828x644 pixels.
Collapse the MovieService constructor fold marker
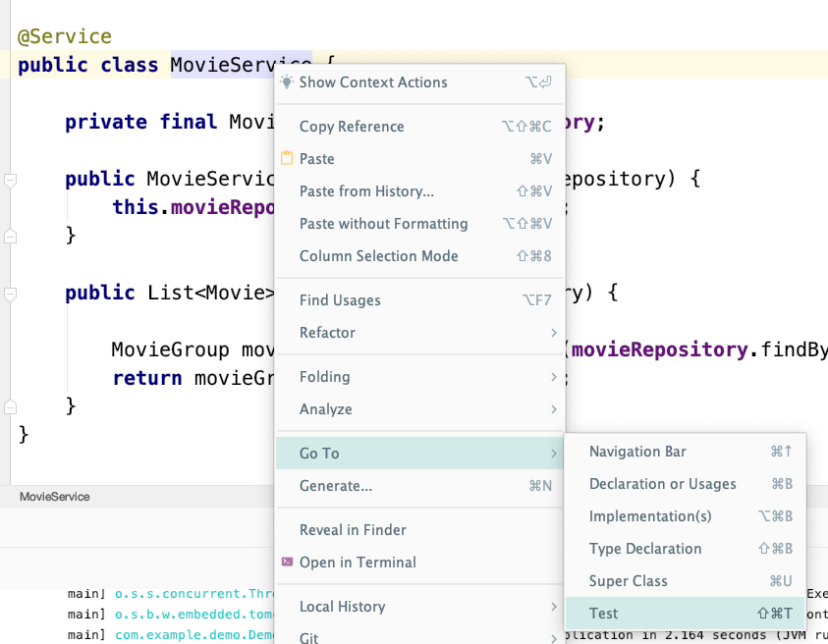click(x=10, y=180)
